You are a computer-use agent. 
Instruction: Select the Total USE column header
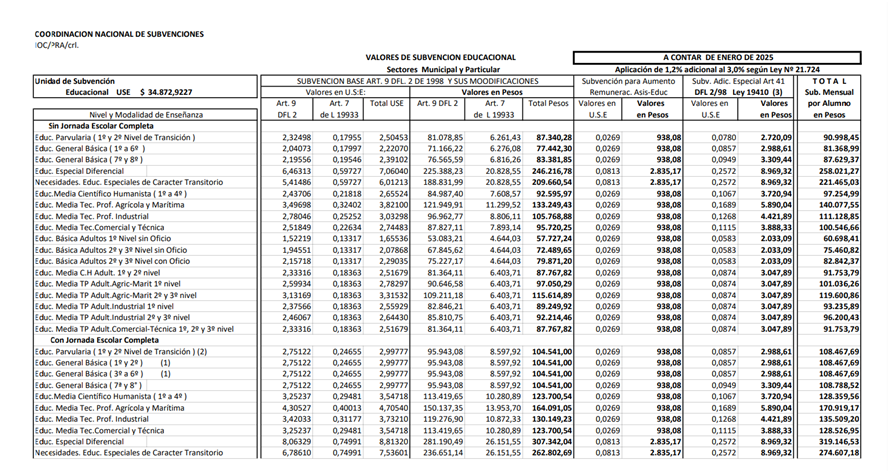point(386,103)
